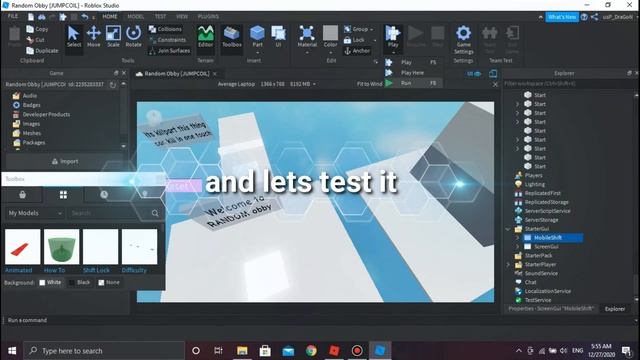Open the Material picker
Viewport: 640px width, 360px height.
307,38
